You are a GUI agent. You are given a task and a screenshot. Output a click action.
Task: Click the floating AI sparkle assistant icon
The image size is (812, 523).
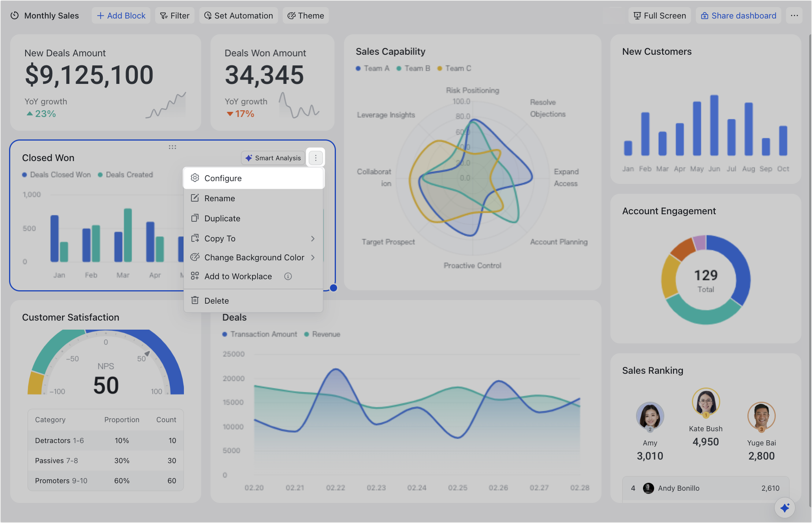coord(784,508)
